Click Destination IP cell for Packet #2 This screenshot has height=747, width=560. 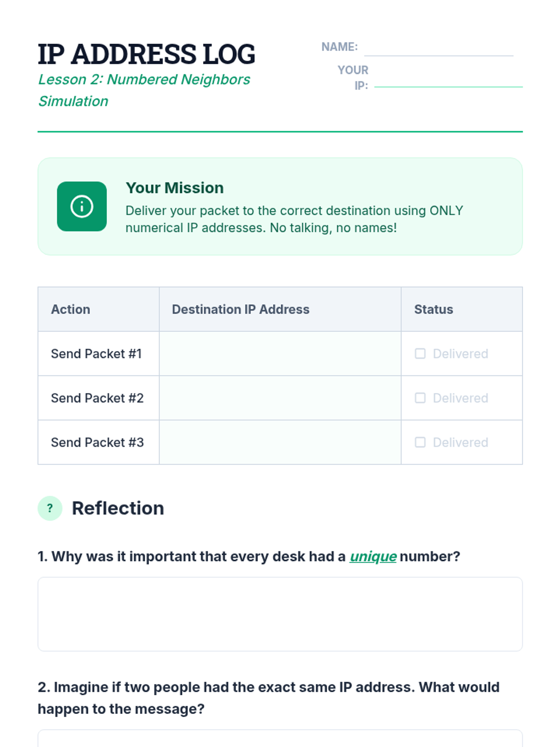pyautogui.click(x=280, y=398)
